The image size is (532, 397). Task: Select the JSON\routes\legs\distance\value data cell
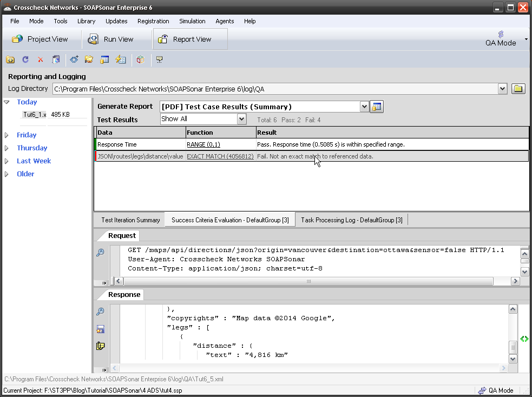140,156
